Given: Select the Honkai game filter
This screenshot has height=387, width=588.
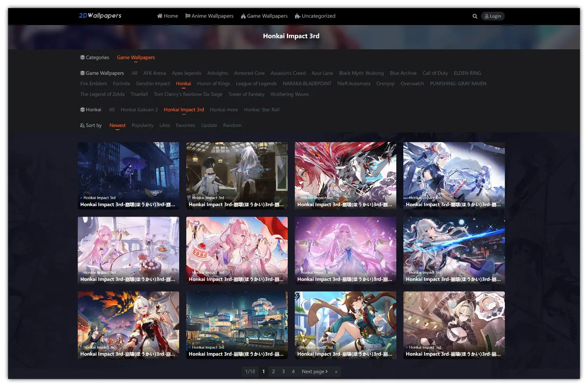Looking at the screenshot, I should pos(183,84).
